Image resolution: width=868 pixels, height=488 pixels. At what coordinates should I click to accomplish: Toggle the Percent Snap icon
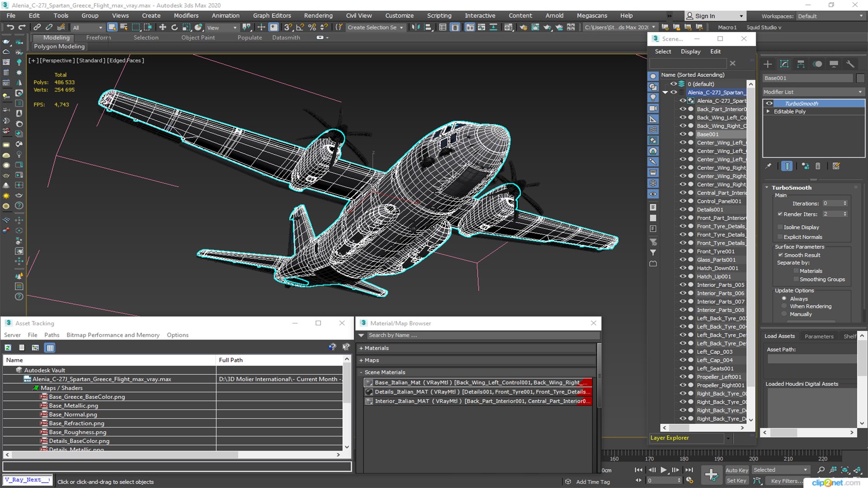click(x=311, y=27)
